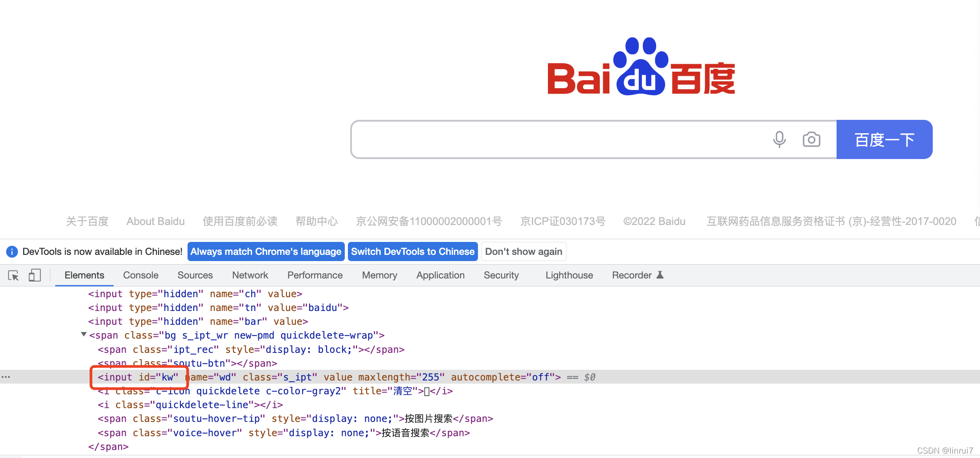
Task: Open the 关于百度 footer link
Action: point(87,221)
